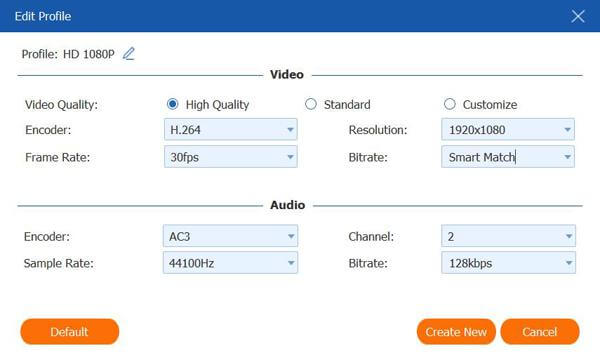This screenshot has width=600, height=362.
Task: Click the Audio section heading
Action: [x=287, y=205]
